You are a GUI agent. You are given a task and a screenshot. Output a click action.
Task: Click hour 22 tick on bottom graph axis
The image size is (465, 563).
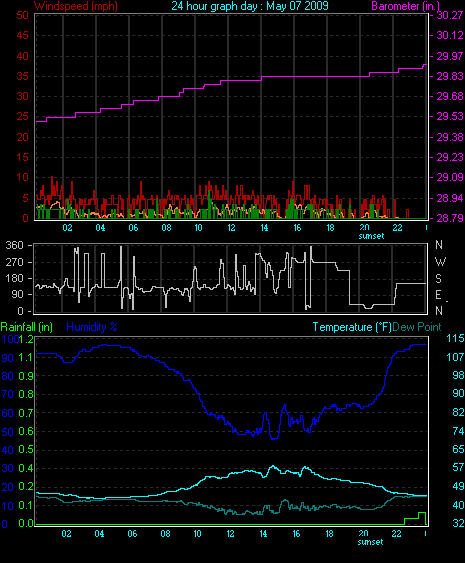396,534
